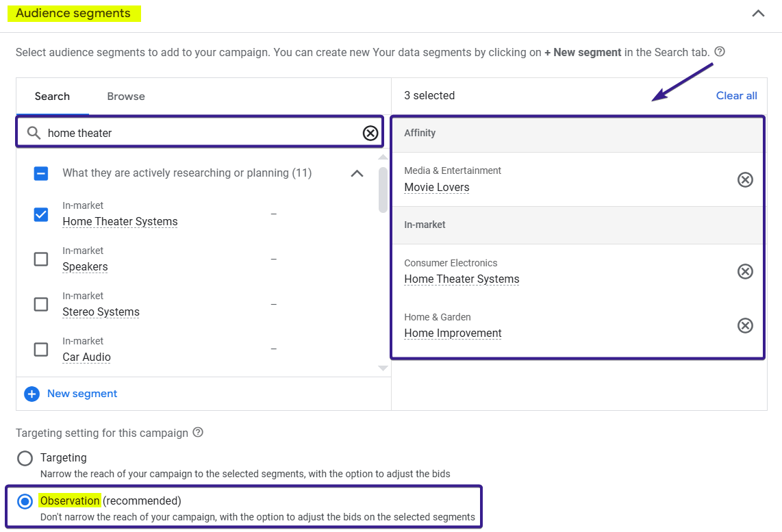Open help icon after Search tab description
Viewport: 782px width, 532px height.
coord(720,52)
